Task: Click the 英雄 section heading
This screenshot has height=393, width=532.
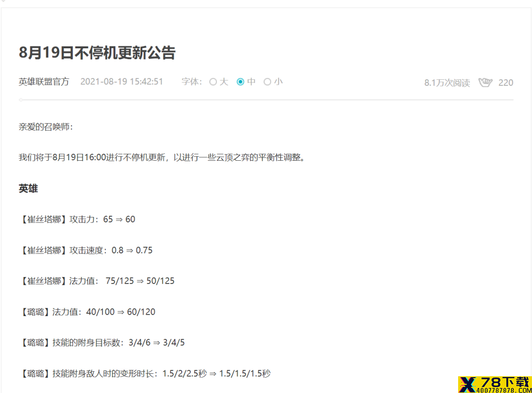Action: pos(28,188)
